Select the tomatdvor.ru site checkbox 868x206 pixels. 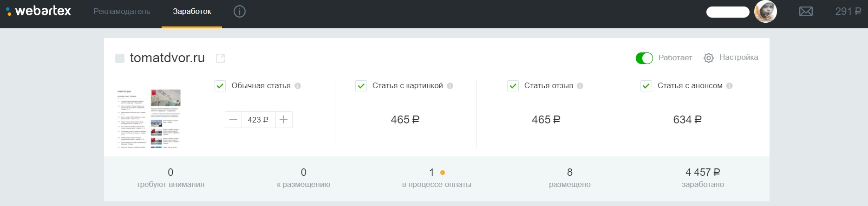point(120,58)
